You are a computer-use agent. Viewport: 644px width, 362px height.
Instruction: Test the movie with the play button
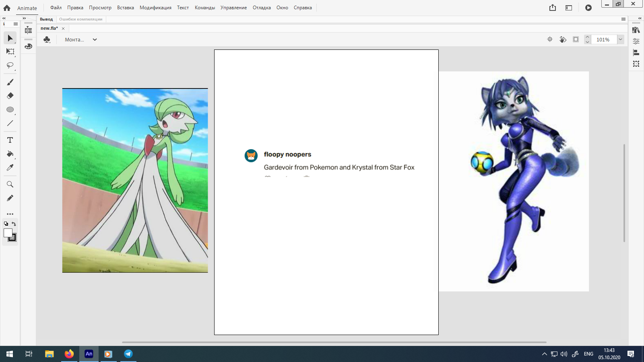(x=588, y=8)
